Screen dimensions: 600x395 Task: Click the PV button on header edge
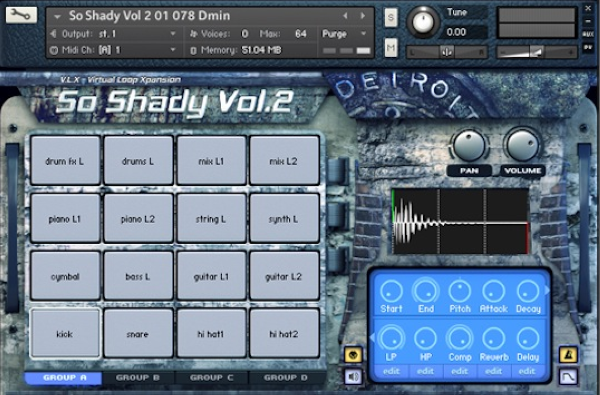(588, 47)
